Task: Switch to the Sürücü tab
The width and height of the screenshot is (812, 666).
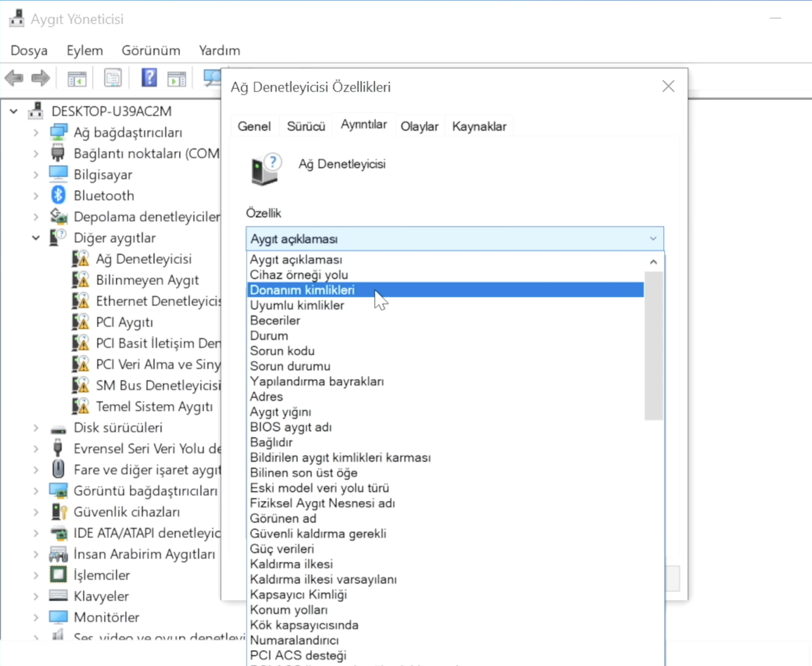Action: pyautogui.click(x=306, y=126)
